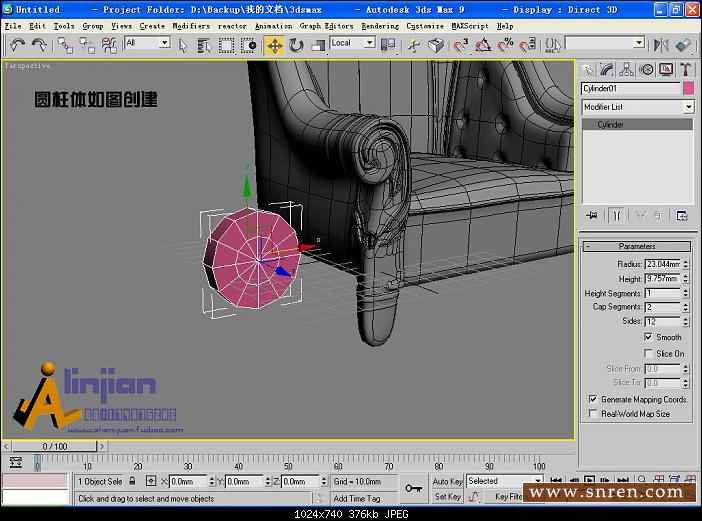Toggle the Spinner Snap button
Viewport: 702px width, 521px height.
528,45
